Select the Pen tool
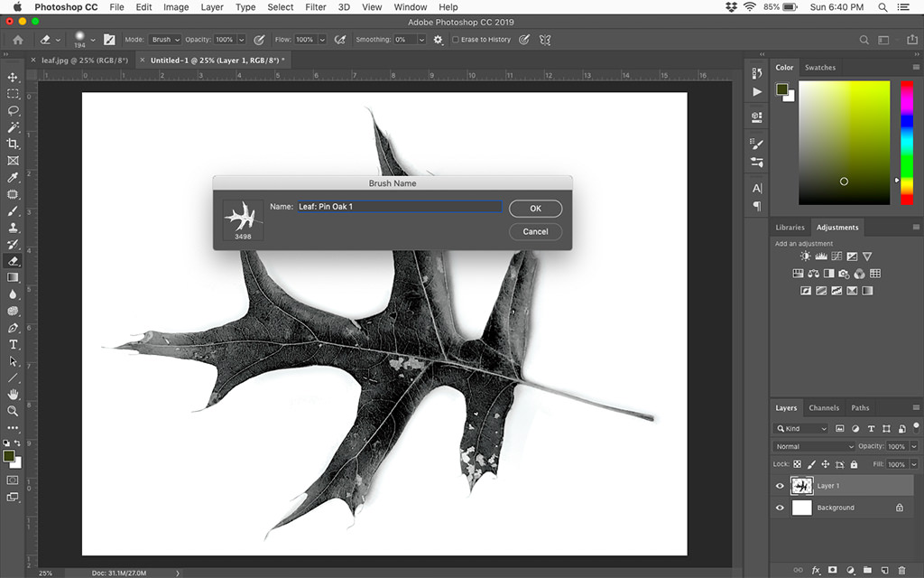This screenshot has width=924, height=578. [13, 327]
